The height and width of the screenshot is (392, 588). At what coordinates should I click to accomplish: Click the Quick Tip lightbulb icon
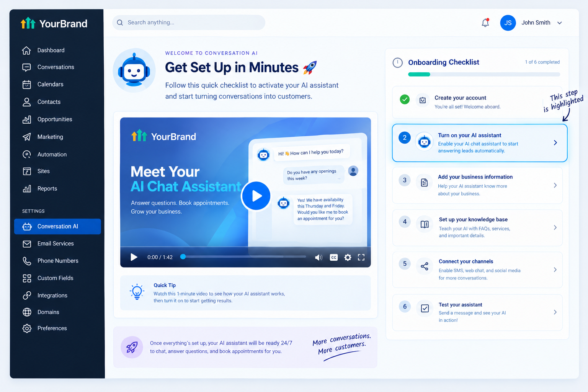(x=137, y=292)
